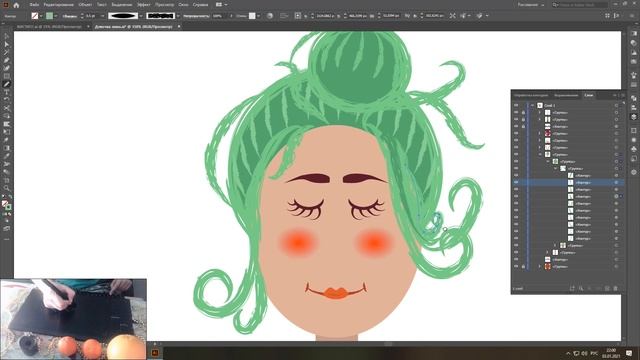This screenshot has width=640, height=360.
Task: Collapse the Слой 1 layer arrow
Action: pyautogui.click(x=532, y=105)
